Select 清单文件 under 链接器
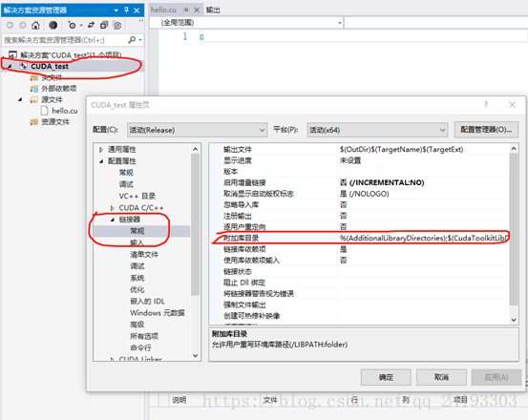 pyautogui.click(x=144, y=255)
